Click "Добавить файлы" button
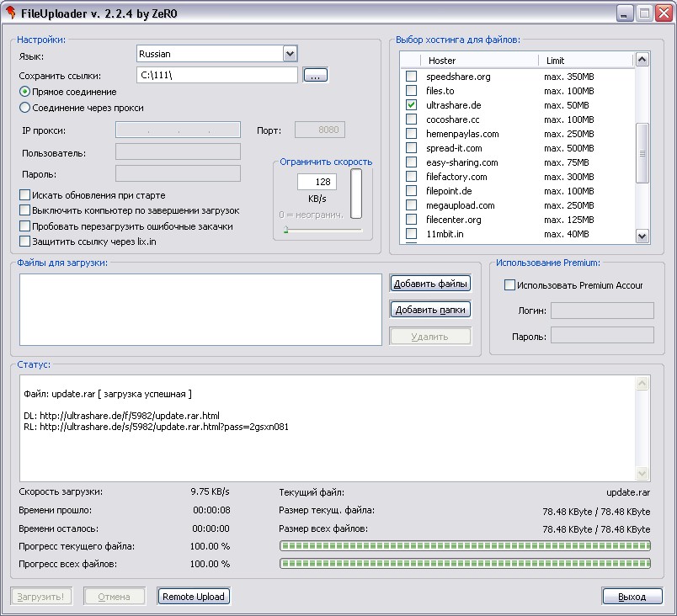Screen dimensions: 677x616 tap(430, 284)
